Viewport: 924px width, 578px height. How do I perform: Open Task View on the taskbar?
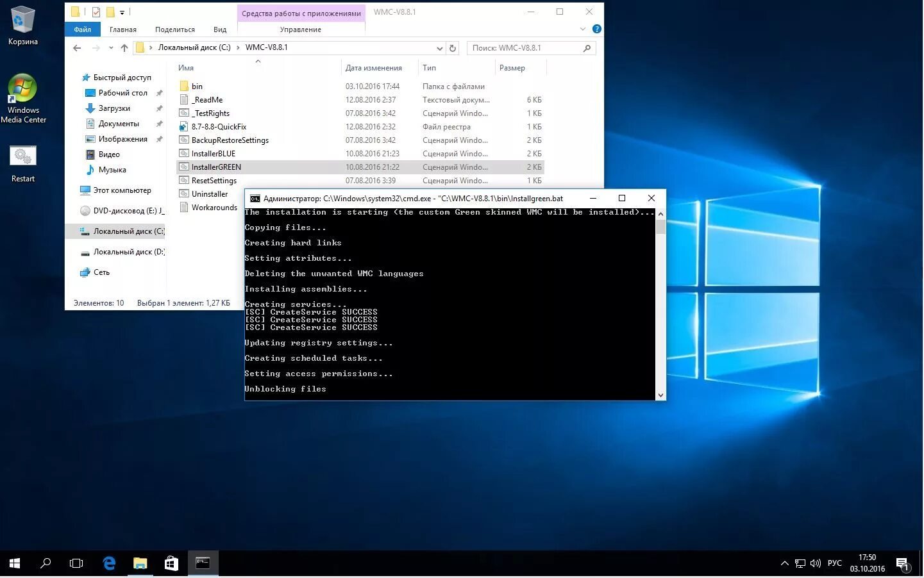coord(76,563)
